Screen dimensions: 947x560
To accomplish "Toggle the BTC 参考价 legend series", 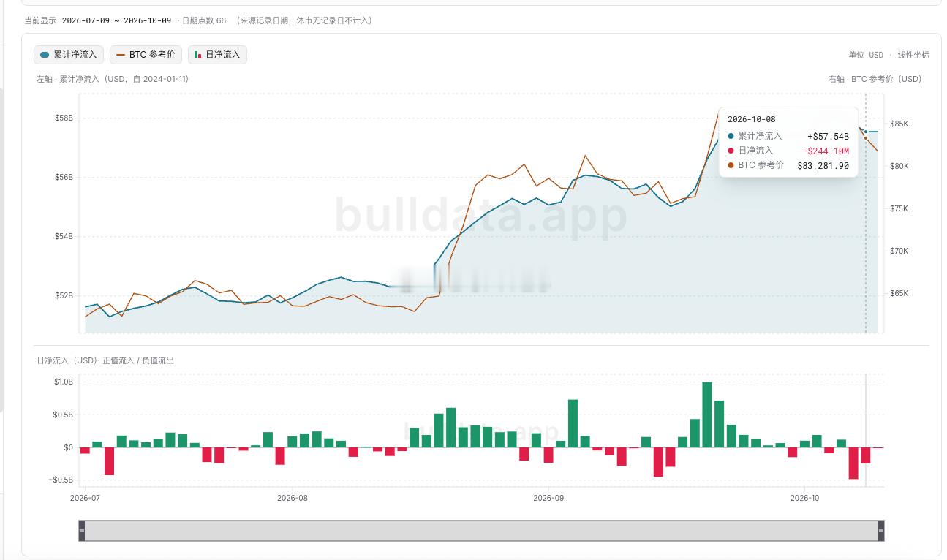I will tap(146, 55).
